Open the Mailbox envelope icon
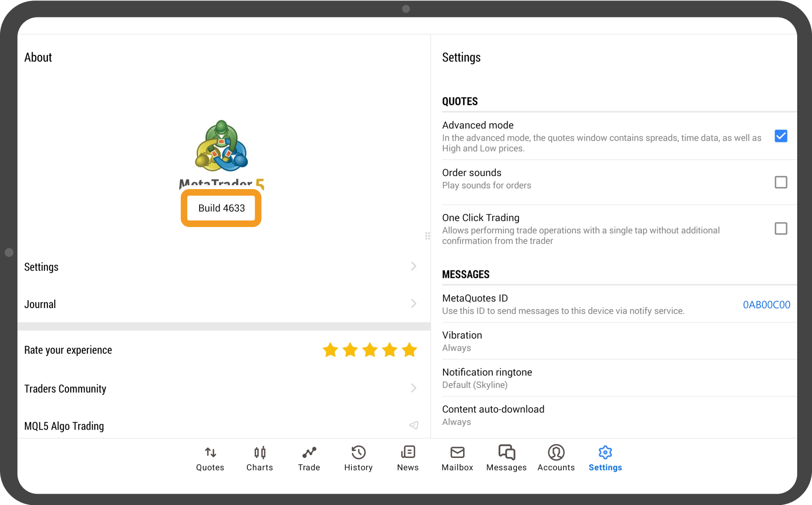The height and width of the screenshot is (505, 812). pyautogui.click(x=457, y=452)
